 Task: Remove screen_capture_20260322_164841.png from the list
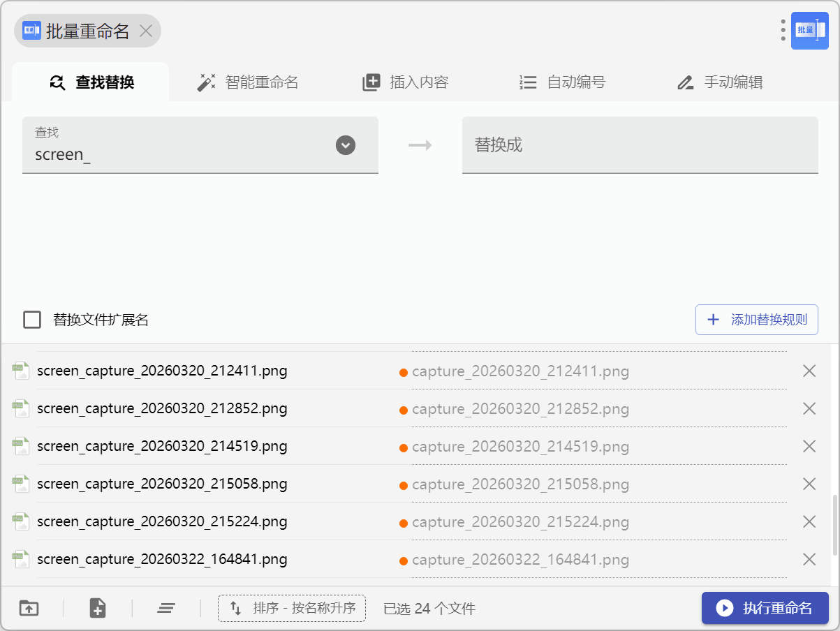tap(809, 559)
